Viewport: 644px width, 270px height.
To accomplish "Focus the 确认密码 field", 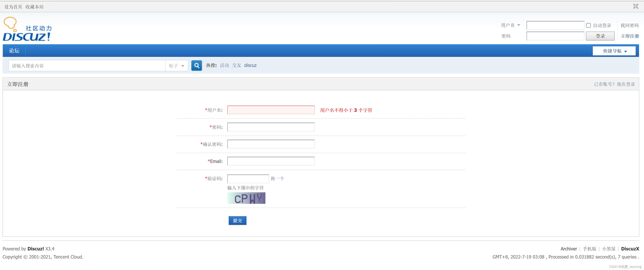I will (x=271, y=144).
